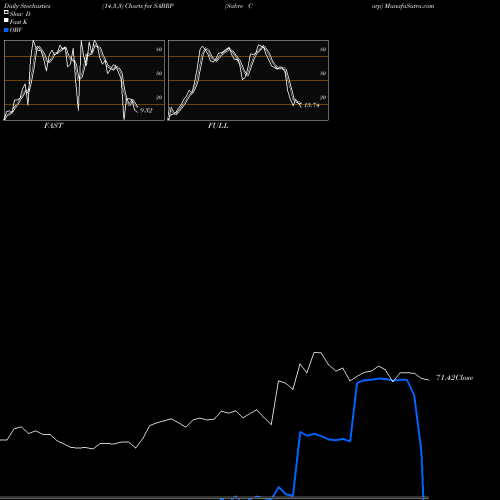Click the 20 level label in the FULL chart
This screenshot has height=500, width=500.
click(323, 97)
